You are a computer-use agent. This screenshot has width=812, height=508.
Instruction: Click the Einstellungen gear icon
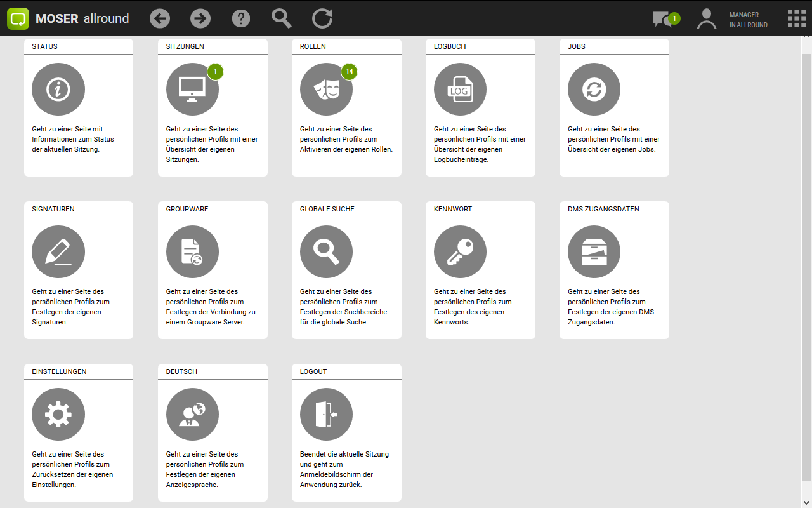pos(58,415)
